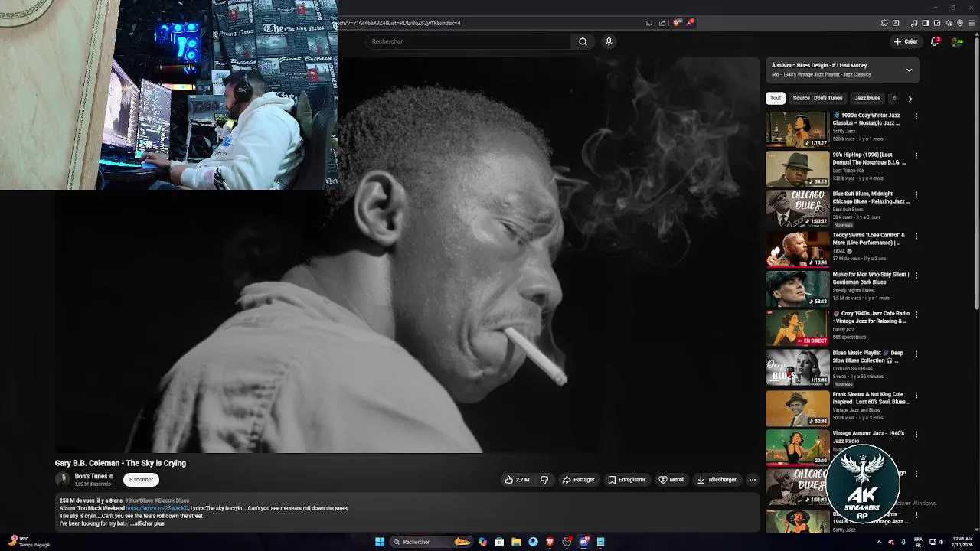Open the Don's Tunes channel name link

click(91, 476)
